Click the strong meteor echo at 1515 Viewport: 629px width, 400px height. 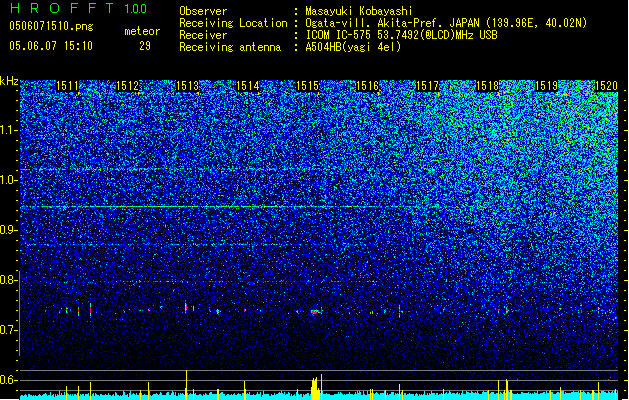[317, 311]
